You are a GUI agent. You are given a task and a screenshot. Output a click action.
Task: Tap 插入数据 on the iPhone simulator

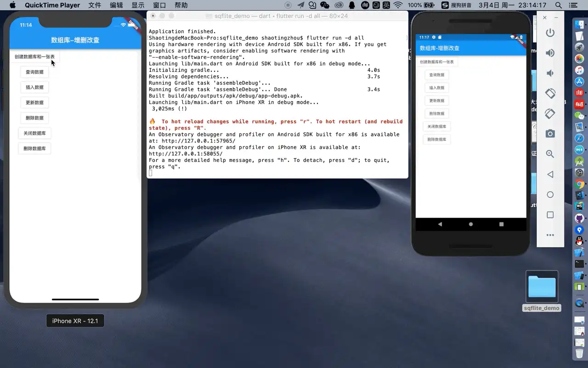[34, 87]
